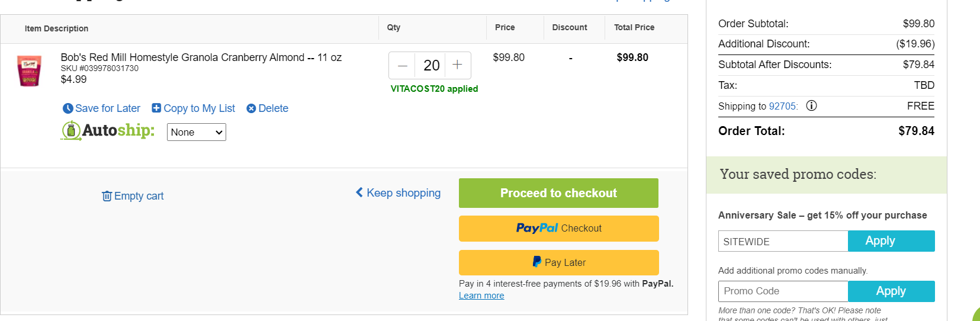Increase quantity with the plus button
This screenshot has width=980, height=321.
tap(457, 65)
